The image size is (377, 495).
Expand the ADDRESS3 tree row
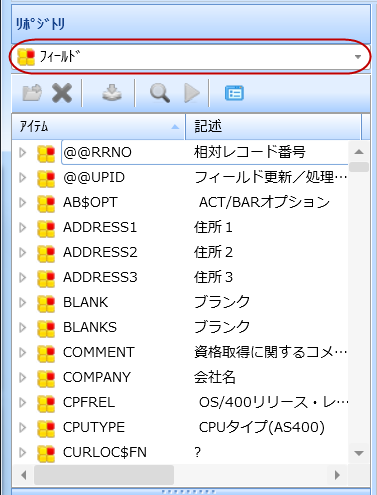coord(23,277)
